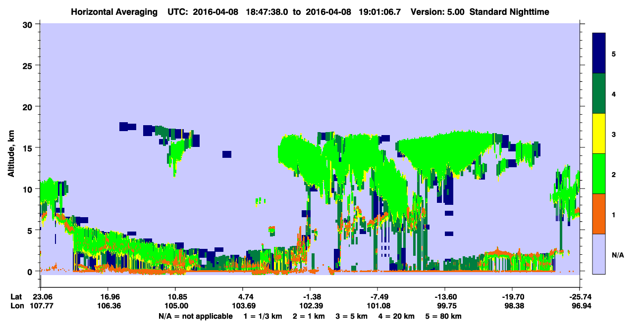Click the "3 = 5 km" legend entry

(353, 316)
